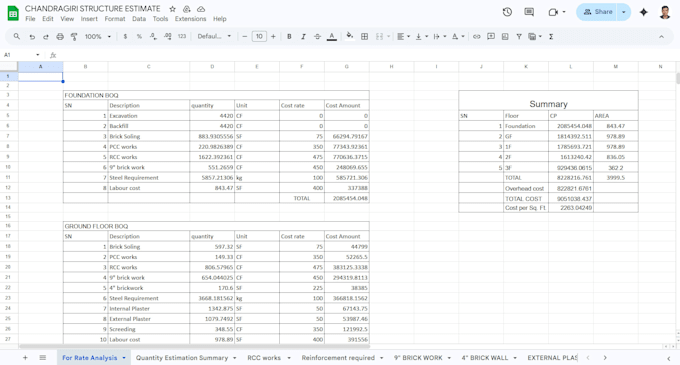Switch to Reinforcement required tab

338,358
